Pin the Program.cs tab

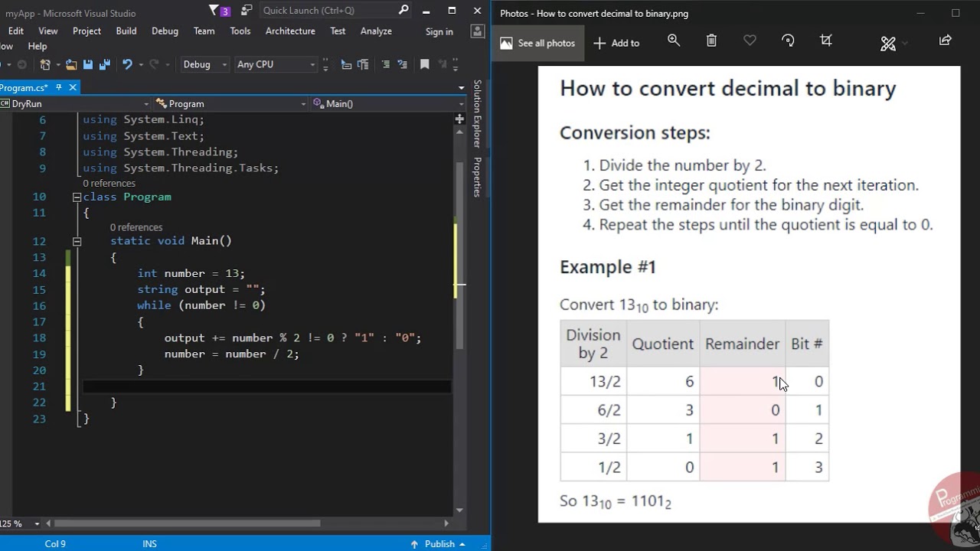click(59, 87)
